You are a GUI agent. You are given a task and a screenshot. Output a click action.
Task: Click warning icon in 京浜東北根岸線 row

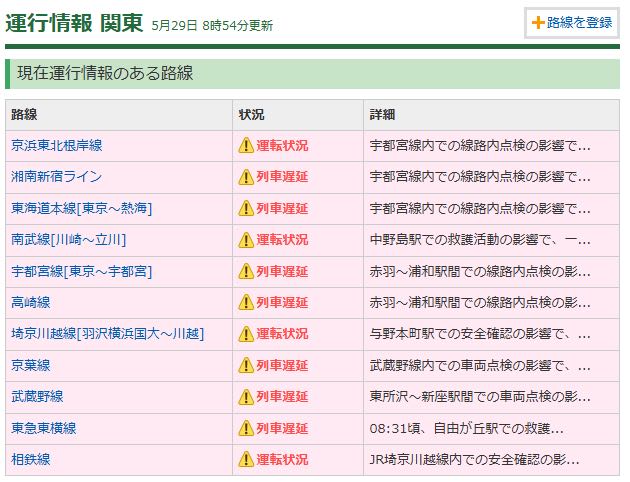click(x=246, y=145)
